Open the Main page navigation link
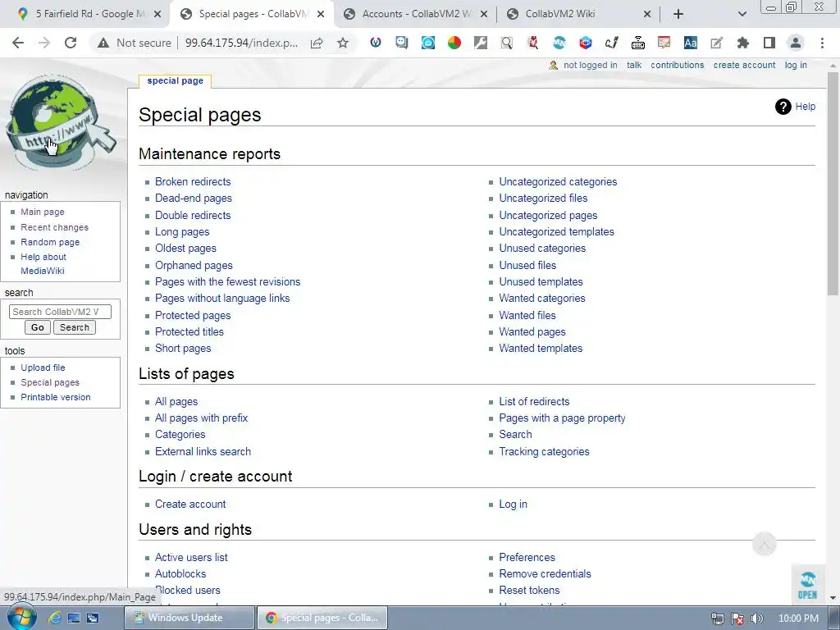 pyautogui.click(x=43, y=212)
